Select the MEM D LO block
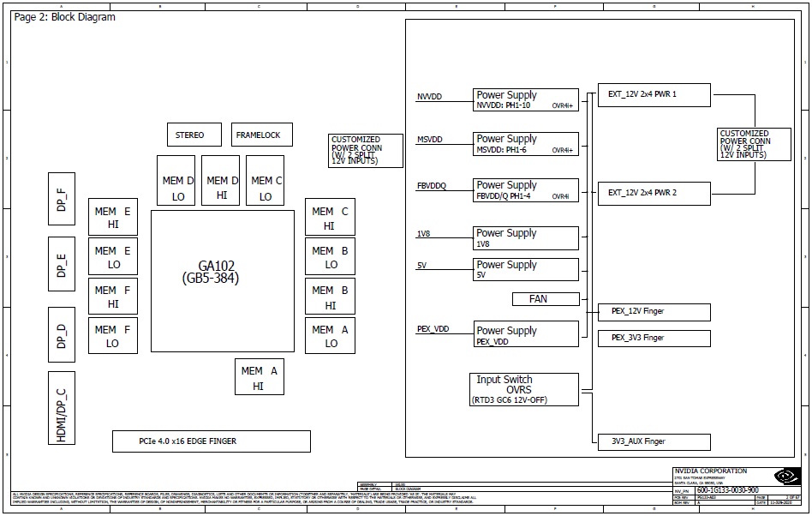This screenshot has width=812, height=516. coord(176,180)
